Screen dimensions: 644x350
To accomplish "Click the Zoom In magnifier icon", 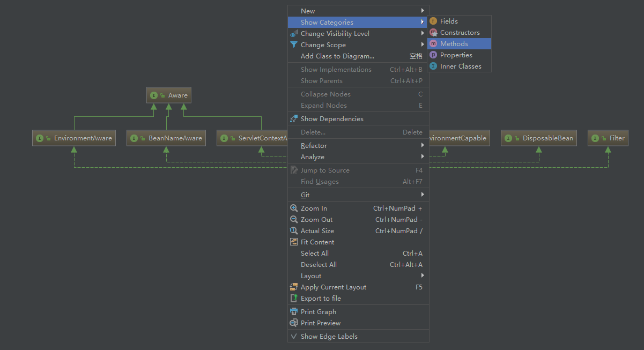I will click(294, 208).
